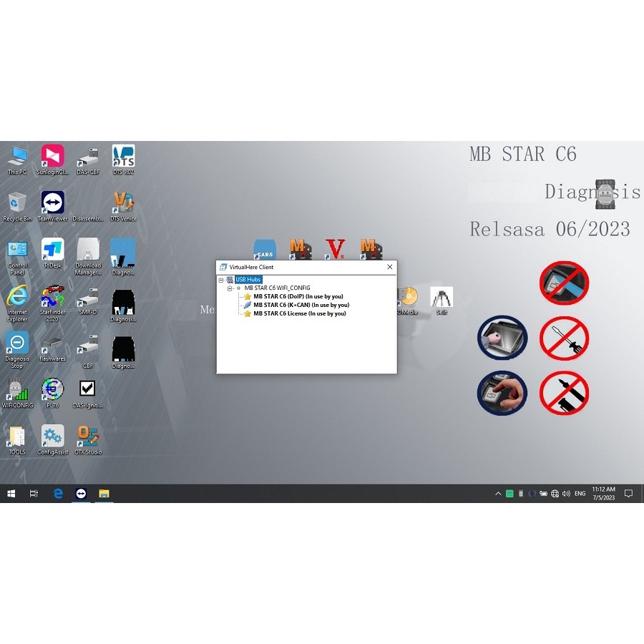Viewport: 644px width, 644px height.
Task: Switch the ENG input language indicator
Action: coord(580,493)
